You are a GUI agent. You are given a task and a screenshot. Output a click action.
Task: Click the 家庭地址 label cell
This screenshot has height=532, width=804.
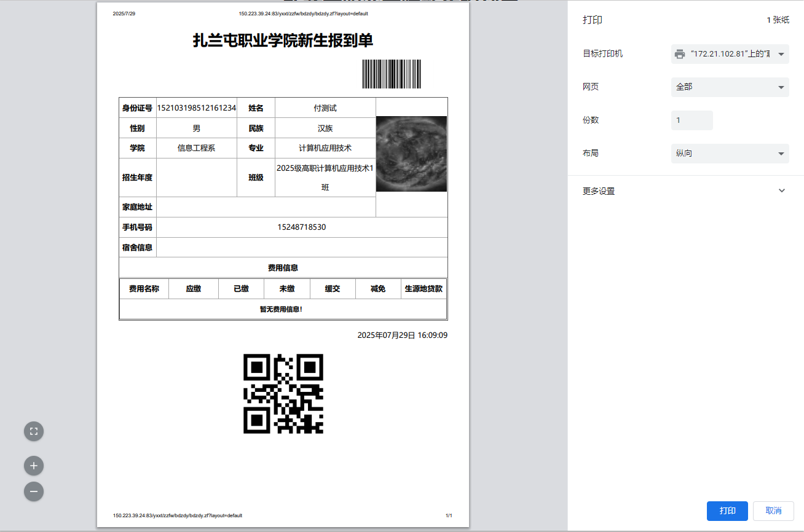[138, 207]
